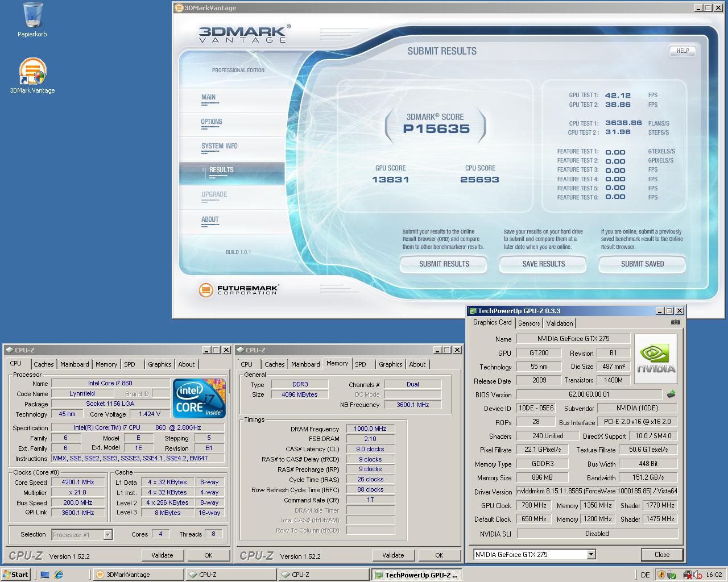Click the Help button in 3DMark Vantage

point(683,51)
